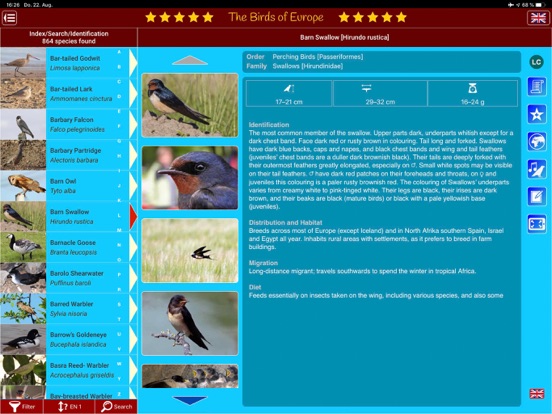This screenshot has height=414, width=552.
Task: Tap the arrow beside Barbary Falcon
Action: (x=133, y=124)
